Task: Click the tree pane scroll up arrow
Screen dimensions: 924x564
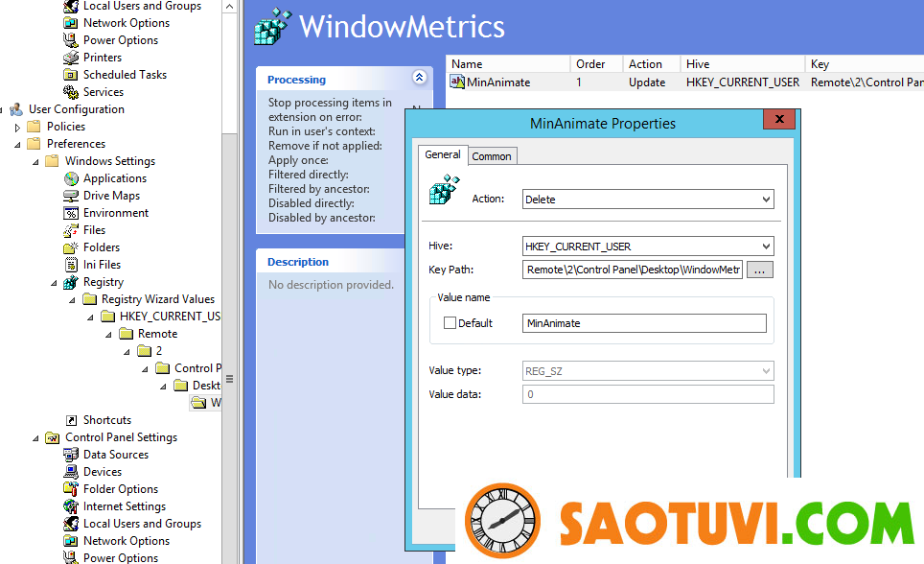Action: 229,7
